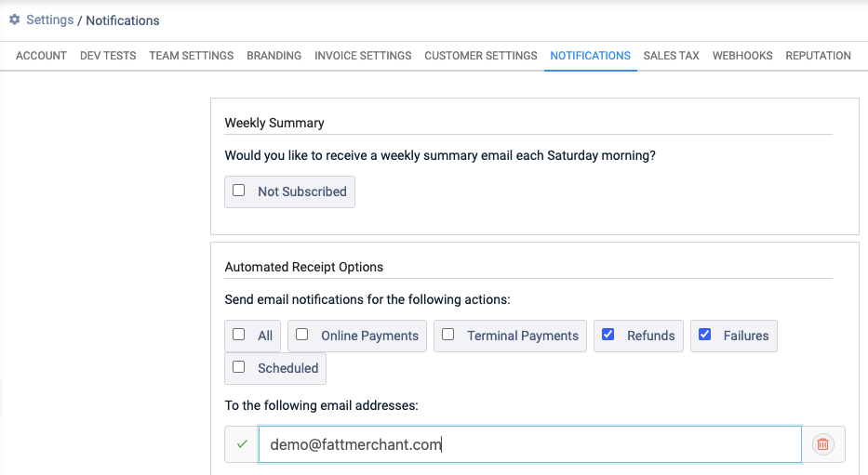Click the Settings breadcrumb link
This screenshot has height=475, width=868.
pyautogui.click(x=50, y=20)
